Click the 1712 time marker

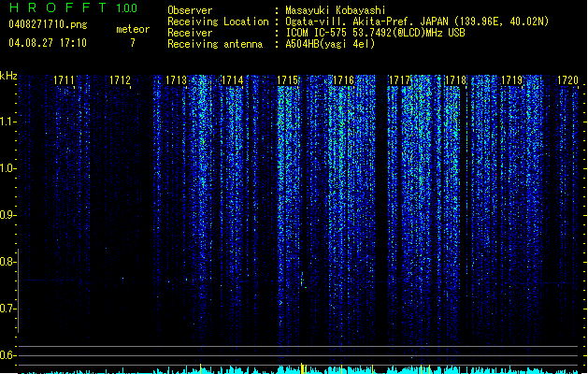pos(120,79)
